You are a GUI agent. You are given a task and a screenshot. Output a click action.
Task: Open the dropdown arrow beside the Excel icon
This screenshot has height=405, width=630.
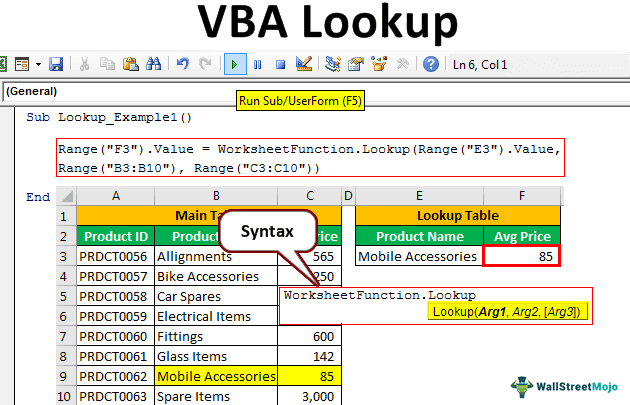coord(38,65)
